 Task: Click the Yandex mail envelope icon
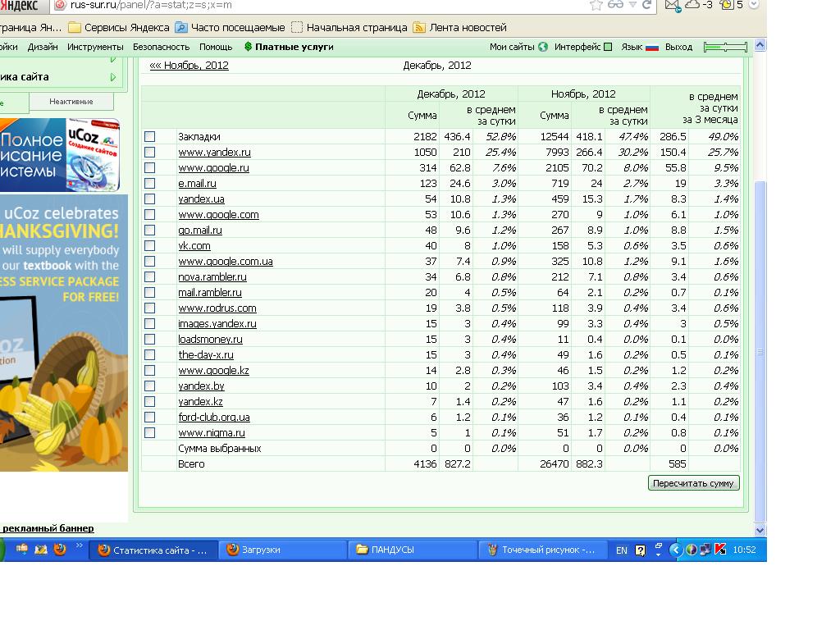[x=673, y=6]
